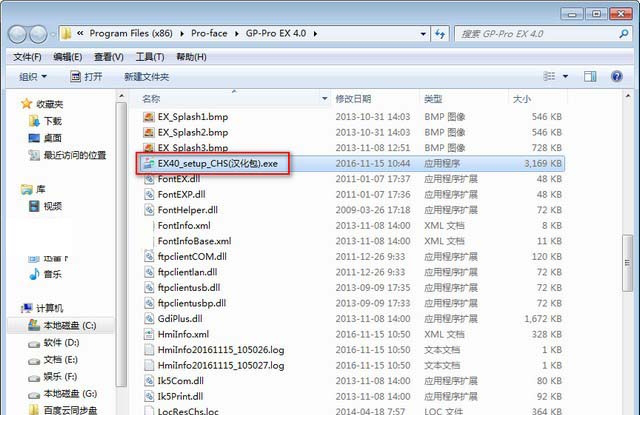Expand arrow after Pro-face breadcrumb

coord(237,34)
